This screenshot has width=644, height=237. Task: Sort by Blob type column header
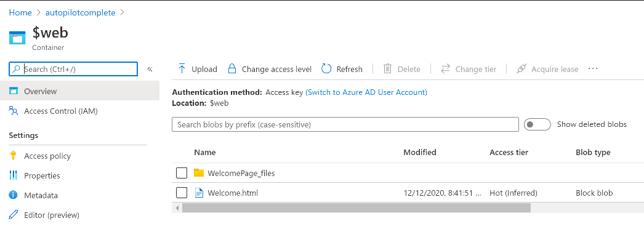593,153
